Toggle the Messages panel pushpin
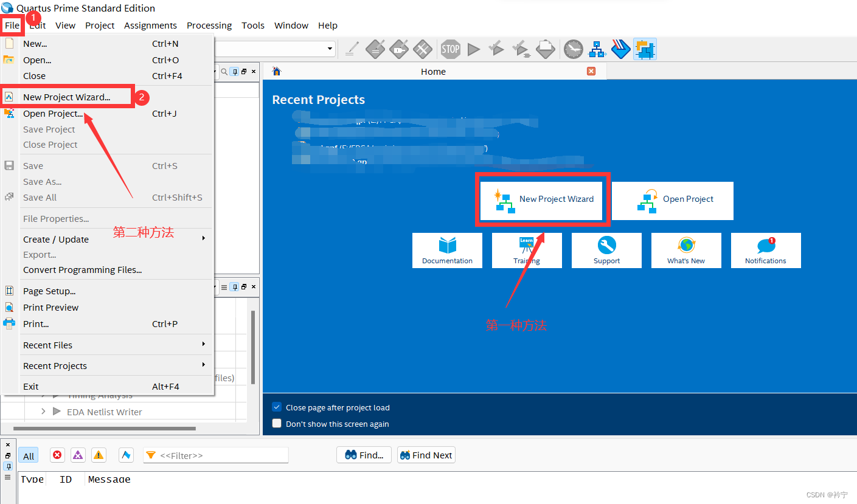857x504 pixels. pyautogui.click(x=8, y=466)
